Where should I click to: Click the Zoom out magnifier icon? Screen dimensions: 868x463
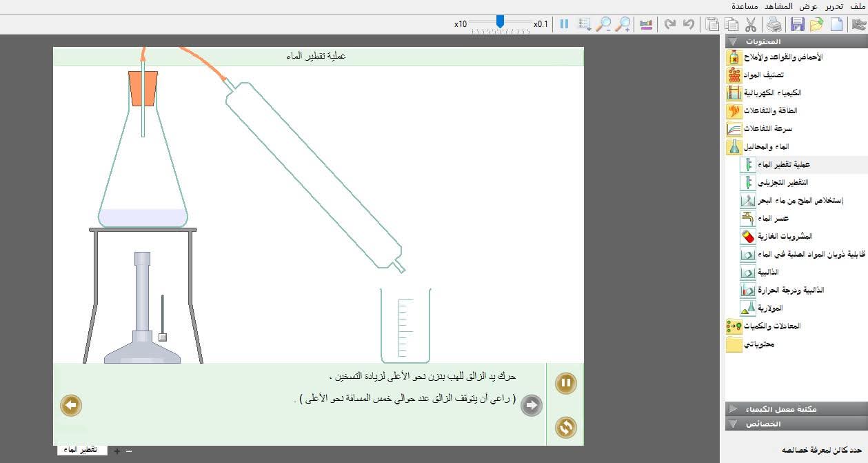(x=603, y=25)
